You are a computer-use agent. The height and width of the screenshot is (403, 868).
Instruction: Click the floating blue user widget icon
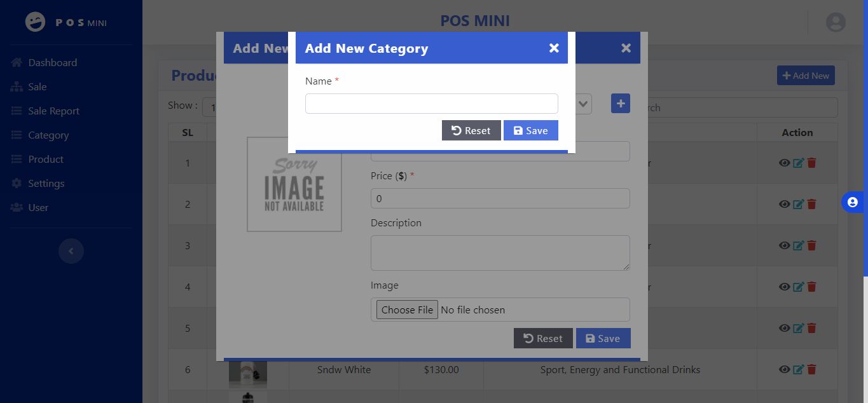853,202
